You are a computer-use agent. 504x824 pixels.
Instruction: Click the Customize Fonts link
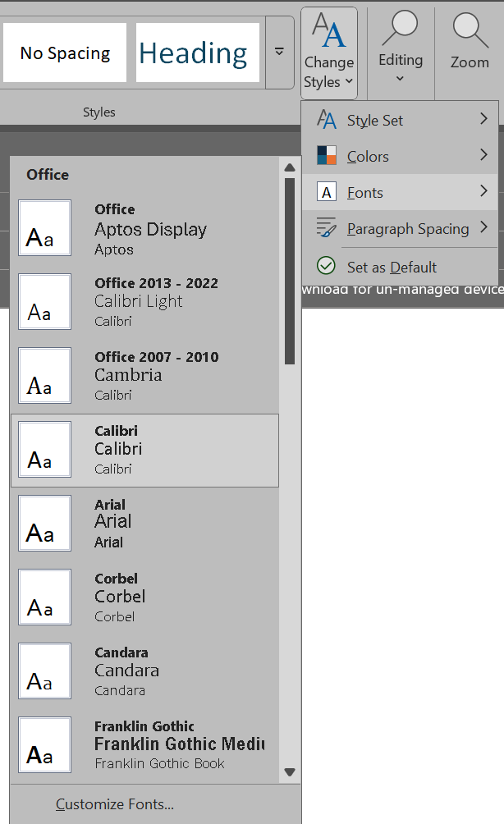pos(114,803)
